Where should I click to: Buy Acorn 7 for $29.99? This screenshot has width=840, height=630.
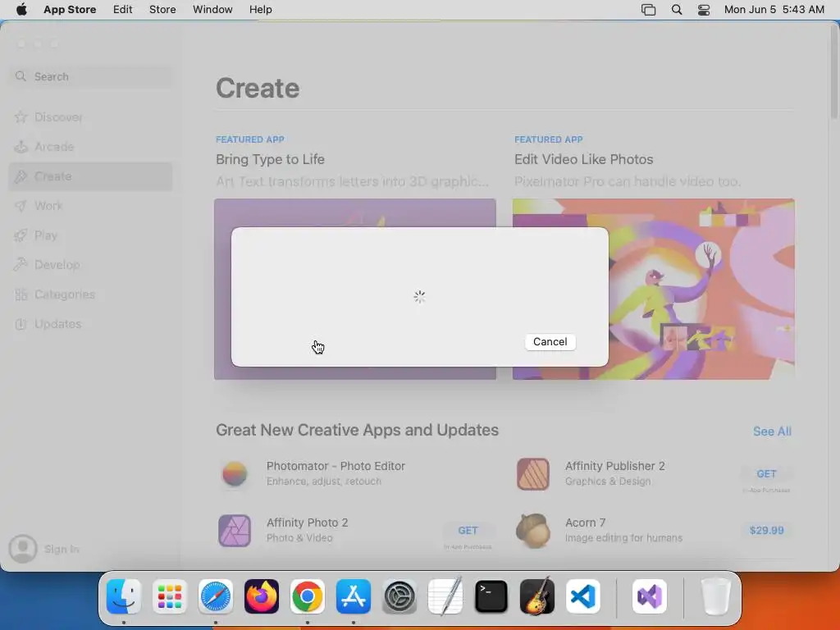[x=767, y=531]
